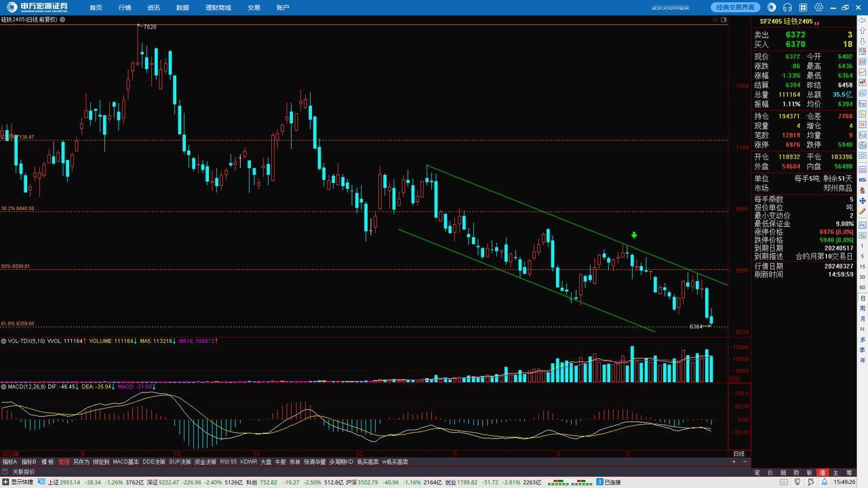This screenshot has height=488, width=868.
Task: Open the 首页 menu
Action: [x=96, y=7]
